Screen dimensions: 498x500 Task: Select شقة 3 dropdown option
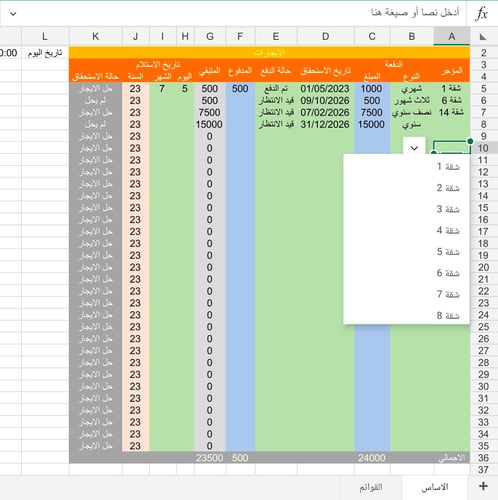point(448,209)
